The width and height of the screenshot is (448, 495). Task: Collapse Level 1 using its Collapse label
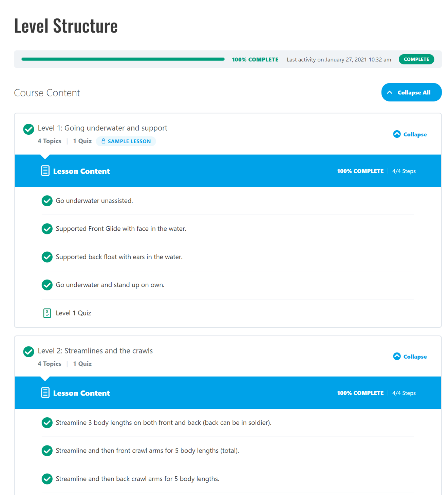(415, 134)
